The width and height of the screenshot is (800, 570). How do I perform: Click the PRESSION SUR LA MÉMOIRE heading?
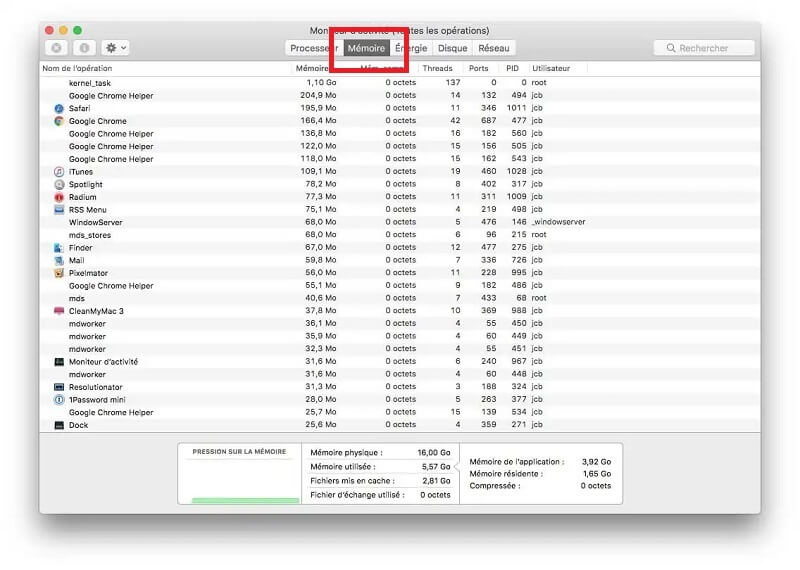[239, 452]
